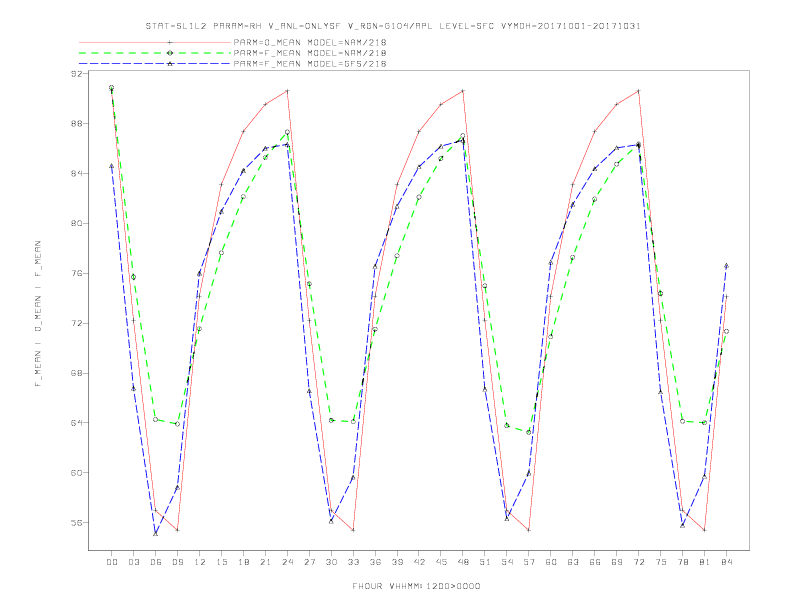The image size is (792, 612).
Task: Click green NAM circle marker at hour 09
Action: 177,424
